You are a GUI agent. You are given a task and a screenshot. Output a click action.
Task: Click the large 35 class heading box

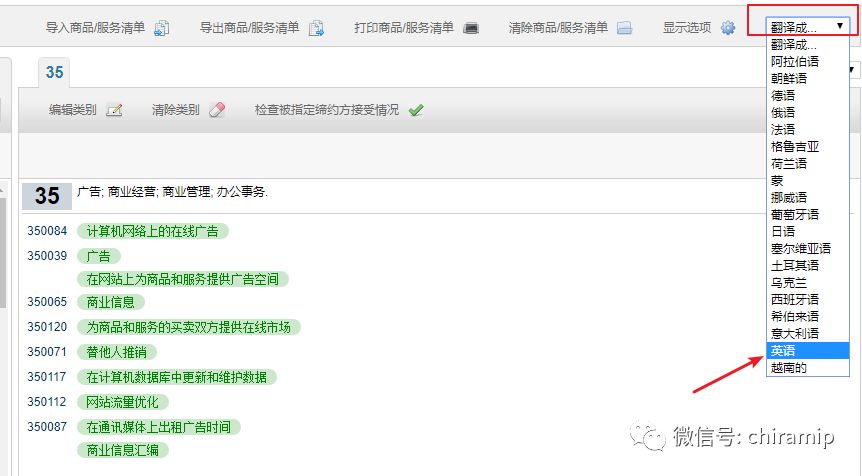[47, 196]
